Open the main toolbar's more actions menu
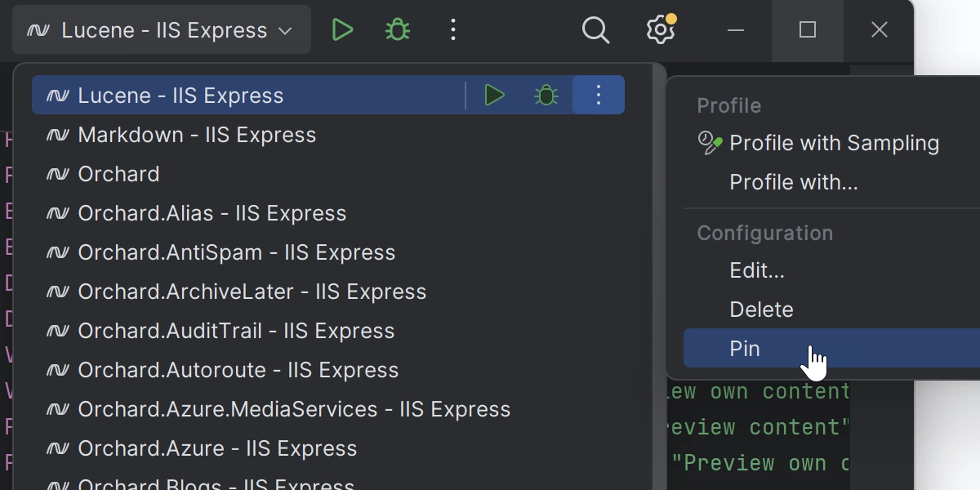The height and width of the screenshot is (490, 980). [453, 30]
